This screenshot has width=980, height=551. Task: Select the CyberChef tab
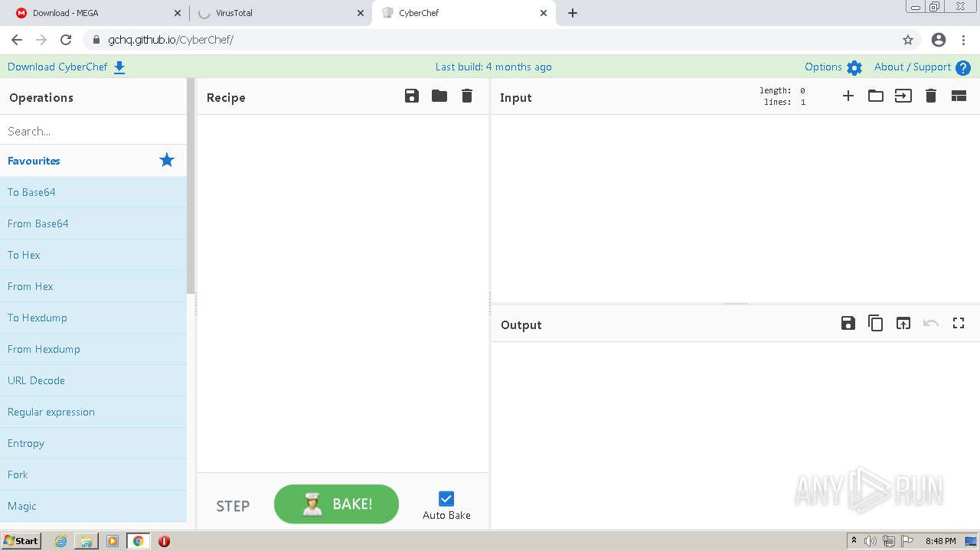463,13
